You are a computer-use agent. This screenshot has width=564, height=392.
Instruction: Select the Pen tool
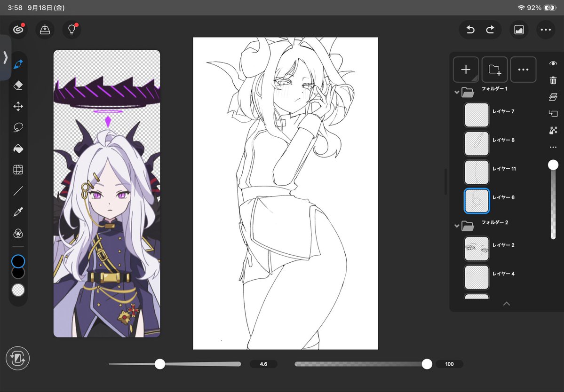click(x=18, y=65)
